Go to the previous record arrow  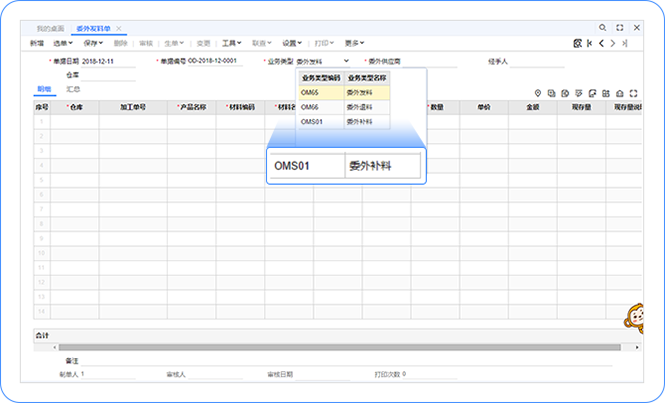601,43
